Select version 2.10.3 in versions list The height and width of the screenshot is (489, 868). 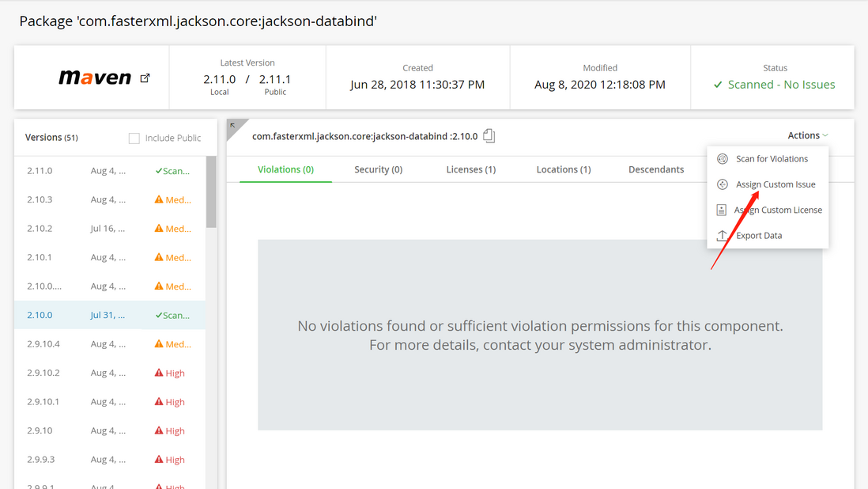click(110, 199)
